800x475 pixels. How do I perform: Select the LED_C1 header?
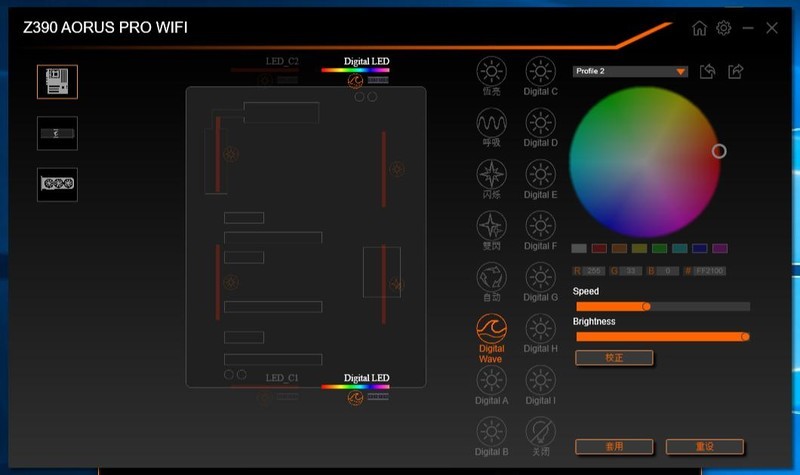(282, 378)
